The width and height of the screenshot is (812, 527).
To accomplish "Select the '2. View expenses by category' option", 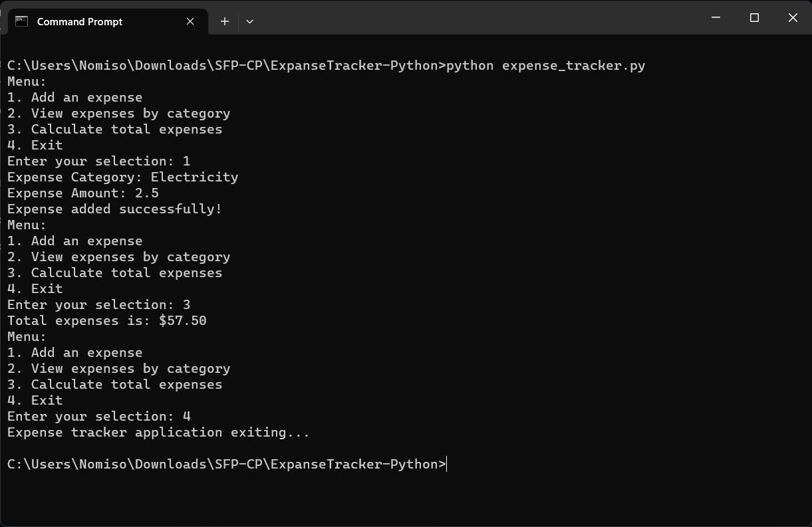I will pos(118,113).
